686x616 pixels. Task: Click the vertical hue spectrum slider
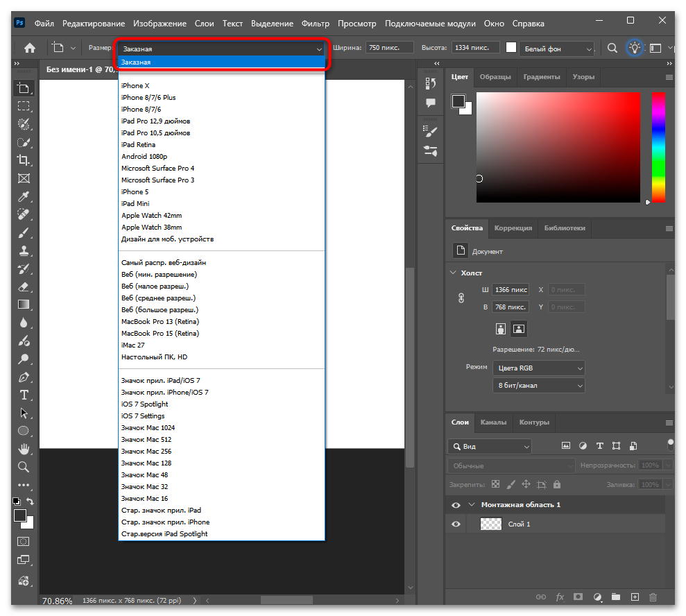coord(658,147)
